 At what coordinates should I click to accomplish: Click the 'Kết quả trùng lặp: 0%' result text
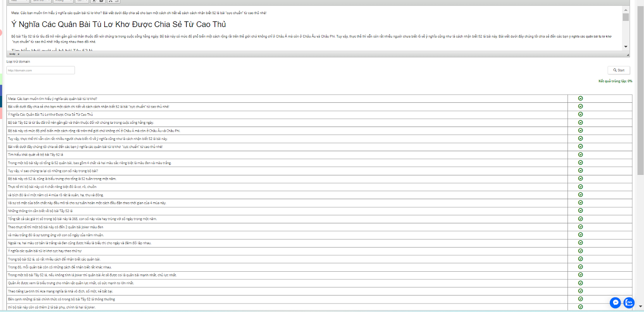(615, 81)
